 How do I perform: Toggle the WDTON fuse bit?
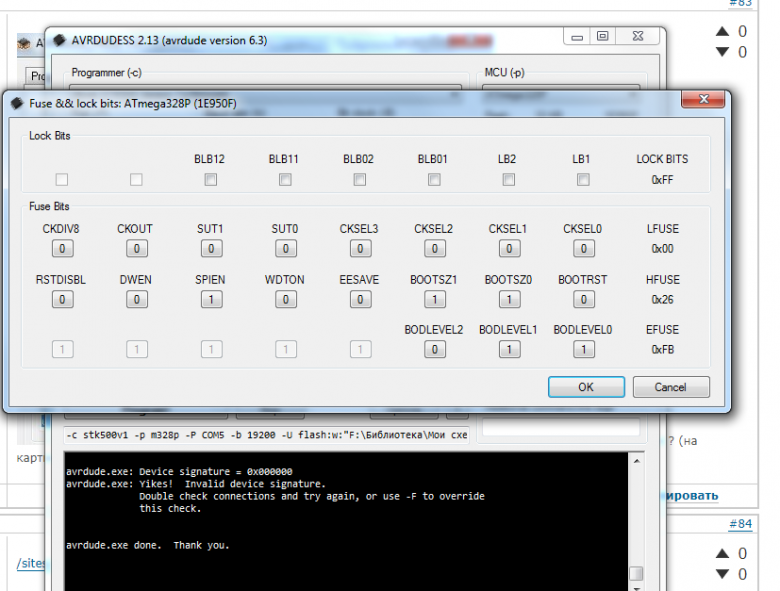tap(286, 299)
